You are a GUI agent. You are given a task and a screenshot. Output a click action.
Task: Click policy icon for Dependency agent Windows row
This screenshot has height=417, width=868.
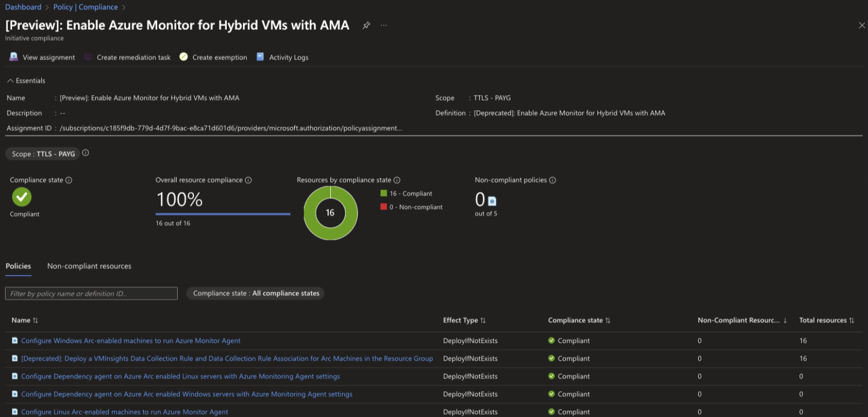(15, 394)
